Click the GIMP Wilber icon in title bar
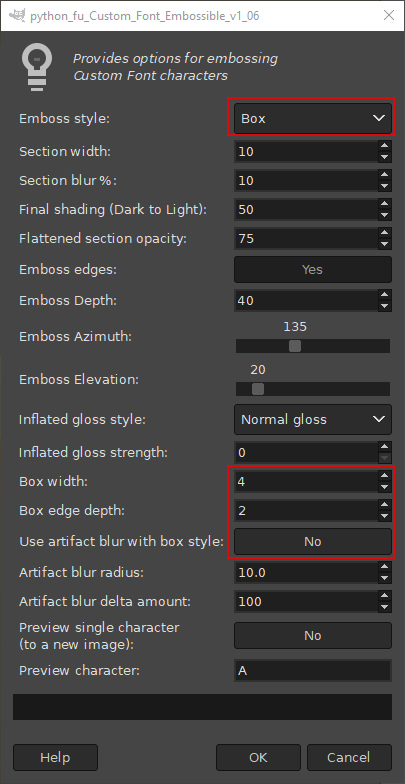Viewport: 405px width, 784px height. click(x=18, y=15)
